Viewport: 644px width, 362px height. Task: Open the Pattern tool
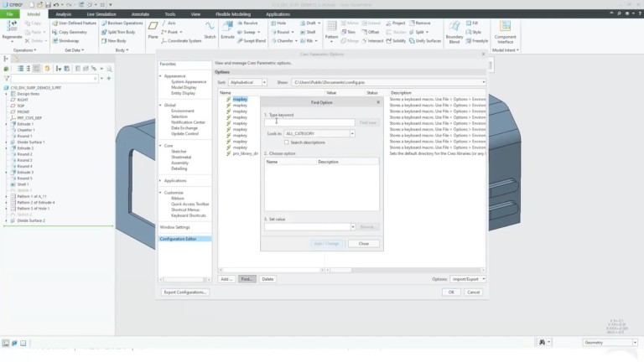(331, 27)
